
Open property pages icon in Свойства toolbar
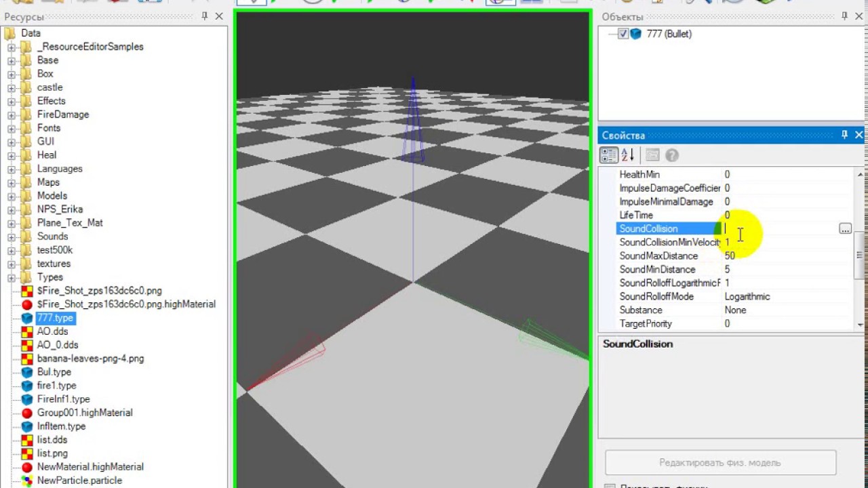tap(652, 155)
